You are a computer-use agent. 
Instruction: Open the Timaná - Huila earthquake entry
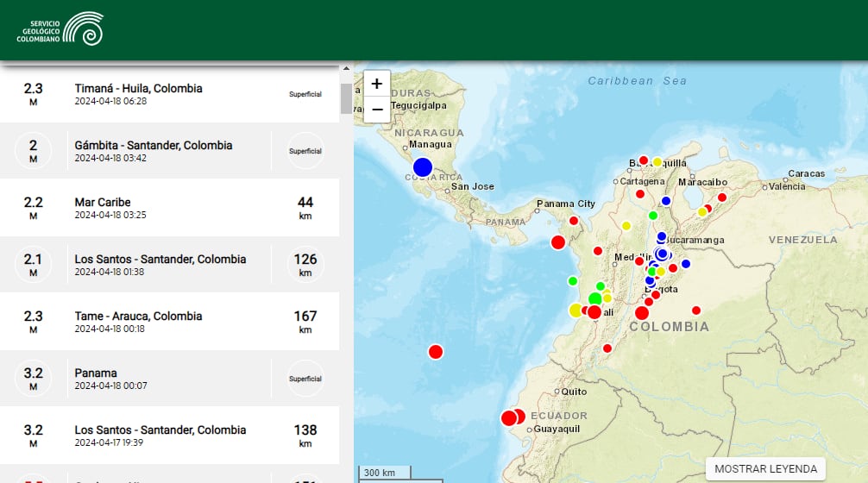coord(169,94)
